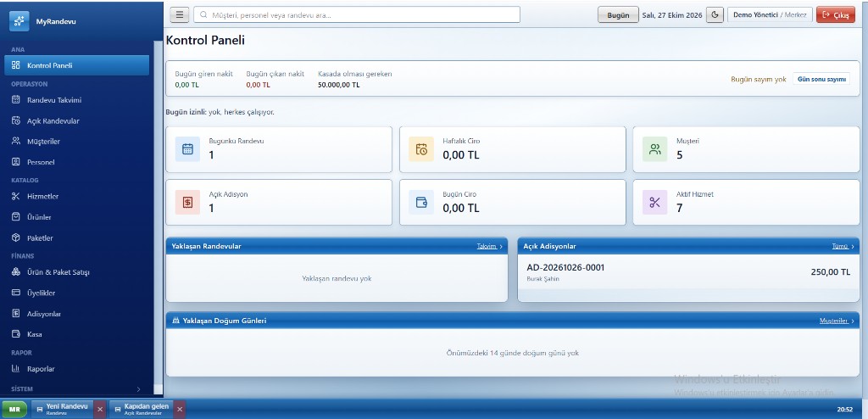The width and height of the screenshot is (868, 419).
Task: Open Müşteriler in sidebar
Action: [76, 142]
